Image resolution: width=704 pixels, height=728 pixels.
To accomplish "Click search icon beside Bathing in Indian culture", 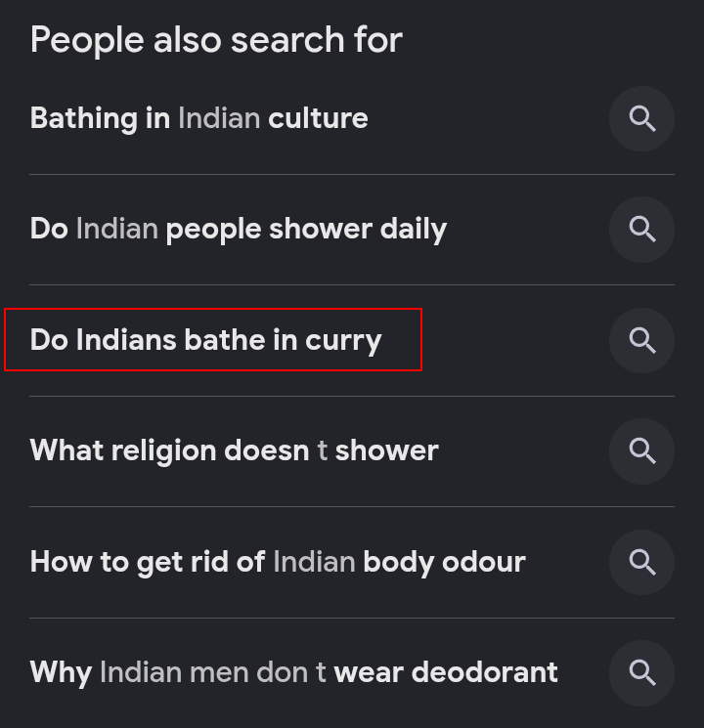I will (x=641, y=119).
